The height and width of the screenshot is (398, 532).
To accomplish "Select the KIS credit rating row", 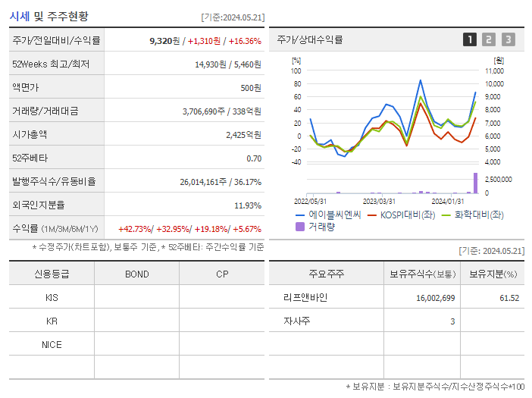I will pos(136,298).
